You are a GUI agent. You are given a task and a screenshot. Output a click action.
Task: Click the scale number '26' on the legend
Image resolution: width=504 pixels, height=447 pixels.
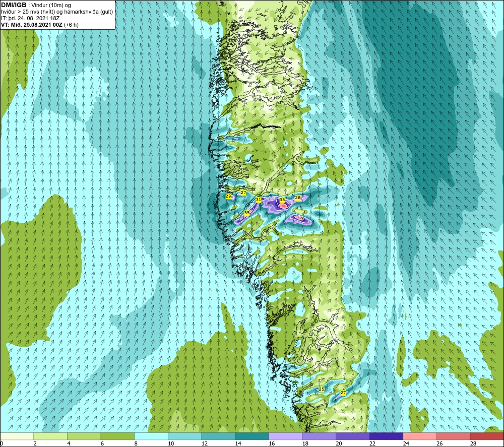coord(439,444)
